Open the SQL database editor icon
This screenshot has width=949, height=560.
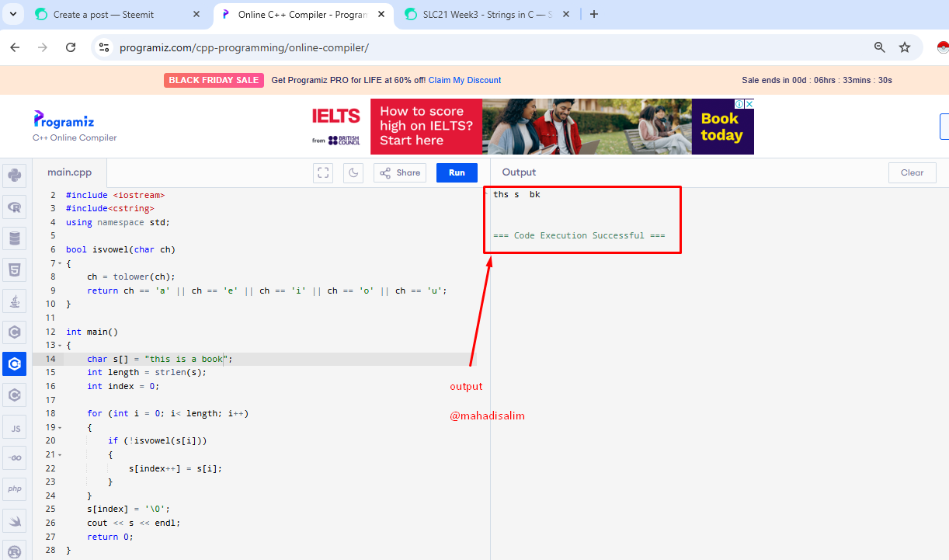(14, 238)
